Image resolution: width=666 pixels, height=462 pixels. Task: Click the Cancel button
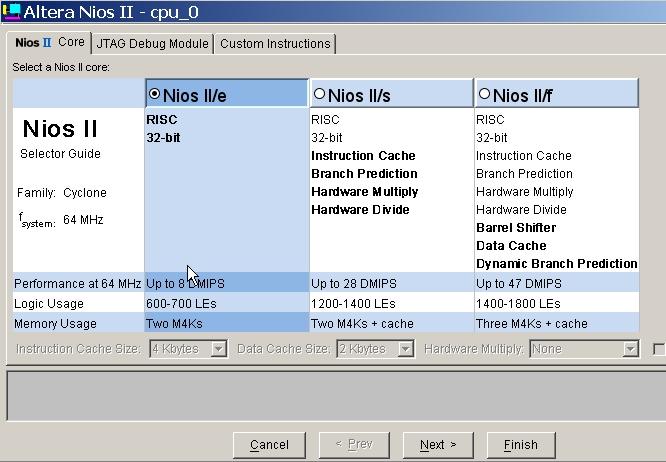click(269, 445)
